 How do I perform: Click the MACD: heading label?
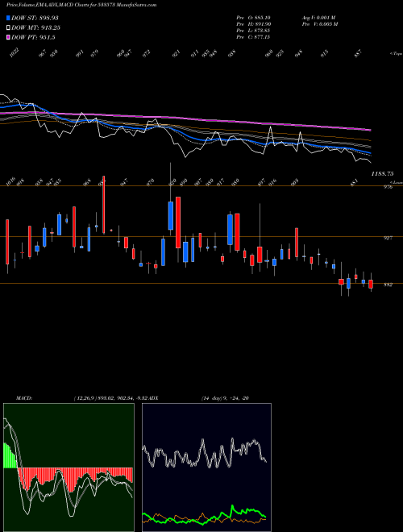click(x=23, y=398)
